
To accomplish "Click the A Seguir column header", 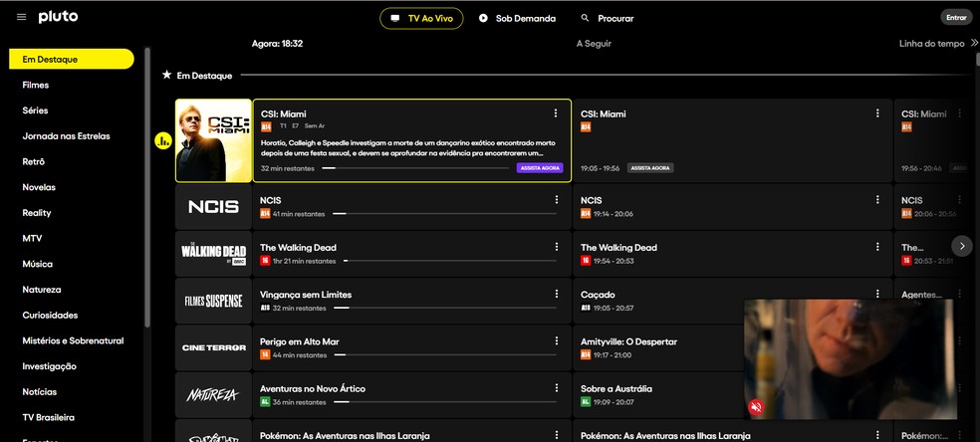I will (594, 44).
